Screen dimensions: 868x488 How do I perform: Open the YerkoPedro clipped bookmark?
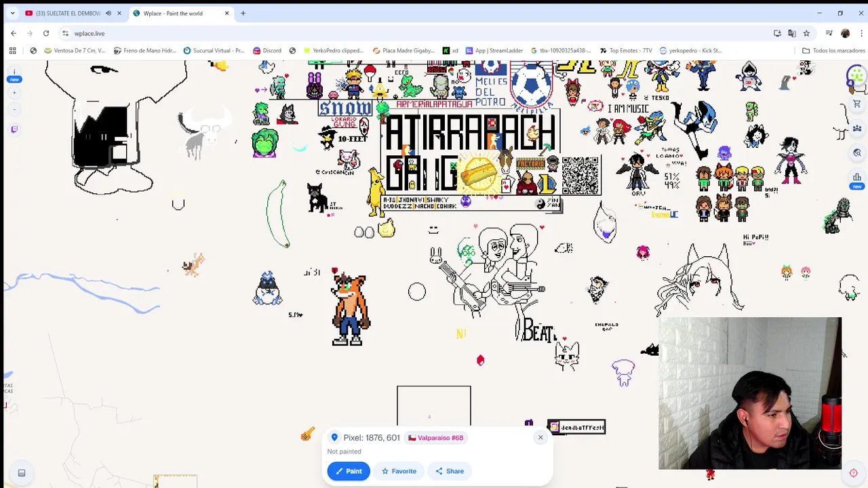tap(333, 50)
